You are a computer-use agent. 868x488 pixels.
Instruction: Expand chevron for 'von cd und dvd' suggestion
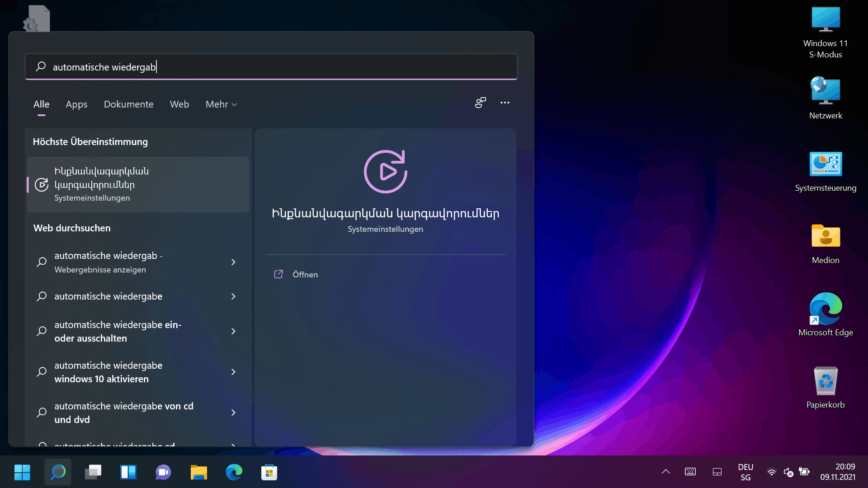233,413
